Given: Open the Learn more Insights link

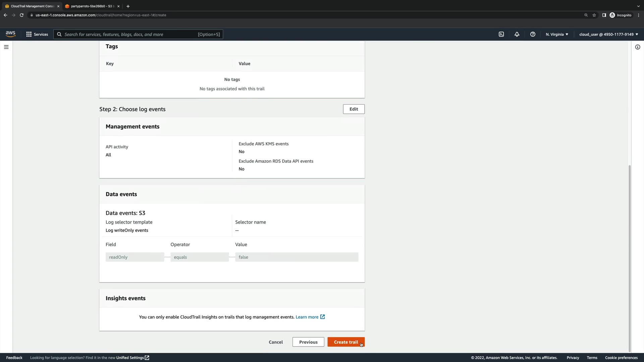Looking at the screenshot, I should click(307, 317).
